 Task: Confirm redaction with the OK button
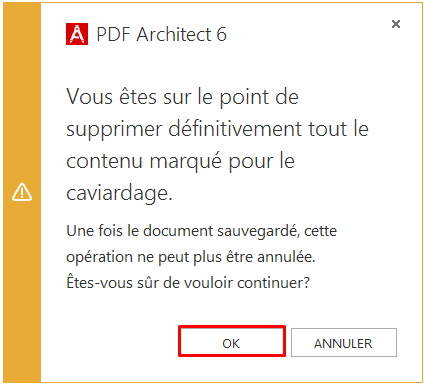[232, 342]
